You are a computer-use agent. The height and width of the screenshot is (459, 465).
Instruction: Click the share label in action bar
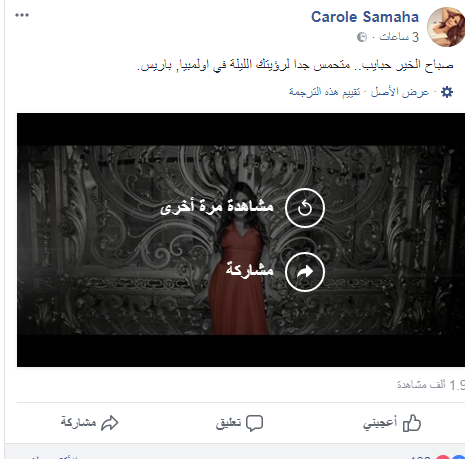pyautogui.click(x=78, y=423)
